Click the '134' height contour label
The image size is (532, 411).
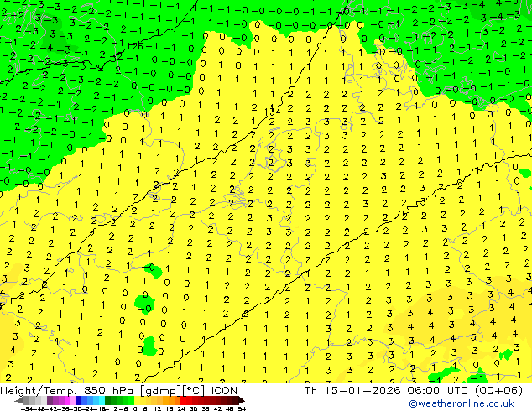point(273,112)
